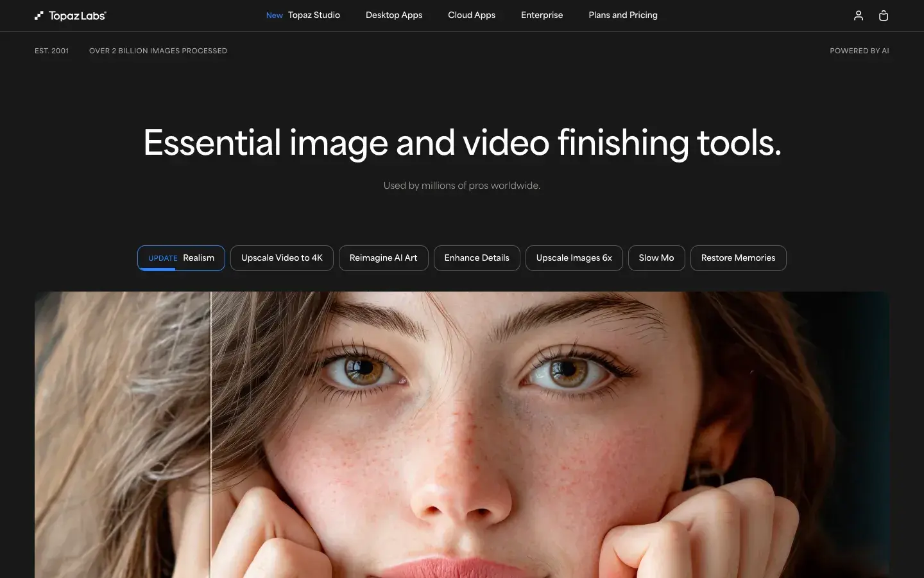Click the hero portrait comparison image
The width and height of the screenshot is (924, 578).
[x=461, y=433]
